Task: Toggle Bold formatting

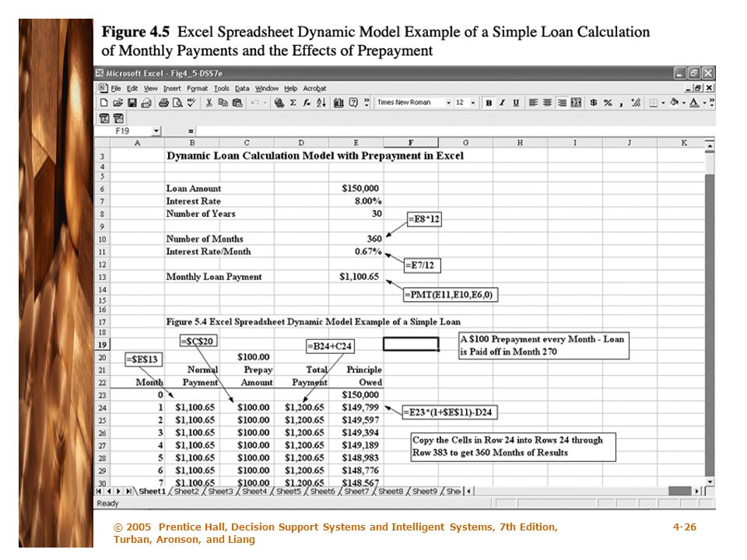Action: point(489,103)
